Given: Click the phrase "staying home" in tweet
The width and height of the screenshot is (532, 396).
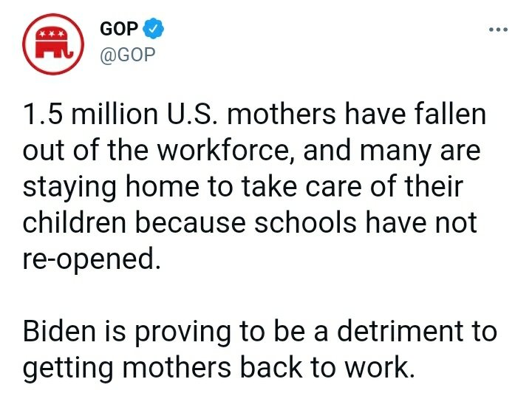Looking at the screenshot, I should (111, 188).
